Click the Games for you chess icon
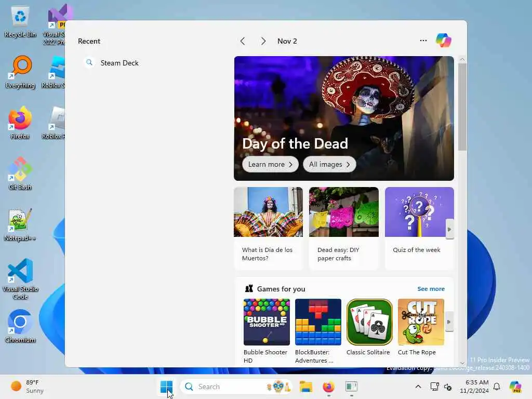Screen dimensions: 532x399 pyautogui.click(x=249, y=289)
